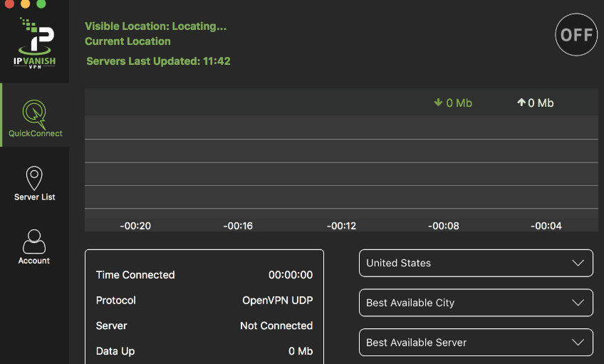
Task: Click the red close window button
Action: click(x=9, y=3)
